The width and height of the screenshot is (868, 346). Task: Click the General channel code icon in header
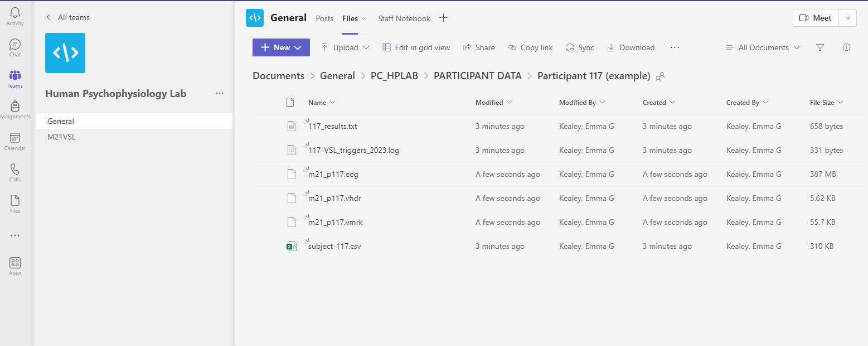coord(255,18)
